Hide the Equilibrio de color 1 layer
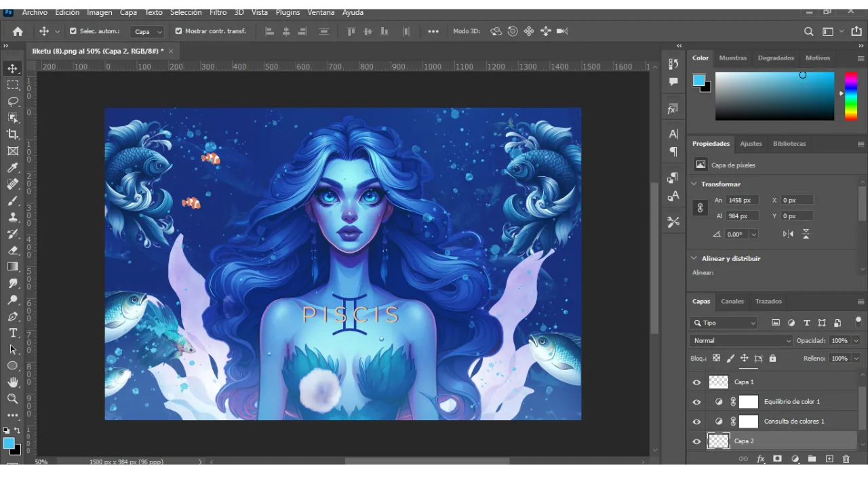The height and width of the screenshot is (488, 868). pyautogui.click(x=696, y=402)
